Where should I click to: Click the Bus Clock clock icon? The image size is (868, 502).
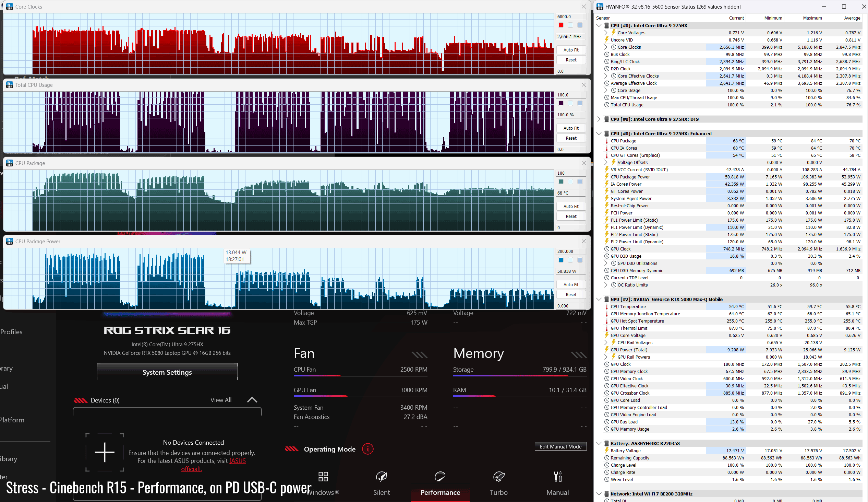pyautogui.click(x=606, y=55)
